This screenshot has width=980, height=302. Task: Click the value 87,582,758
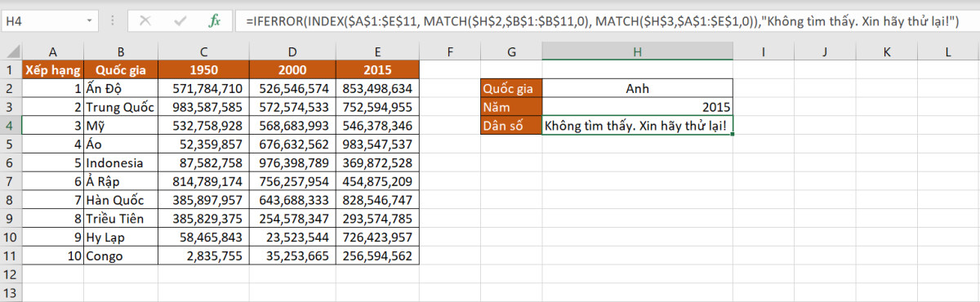click(x=204, y=163)
